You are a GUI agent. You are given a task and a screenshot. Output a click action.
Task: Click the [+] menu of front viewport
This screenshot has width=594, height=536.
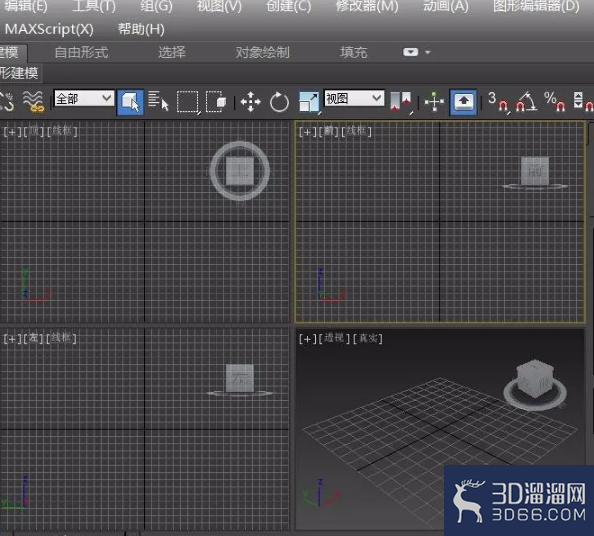pyautogui.click(x=307, y=131)
